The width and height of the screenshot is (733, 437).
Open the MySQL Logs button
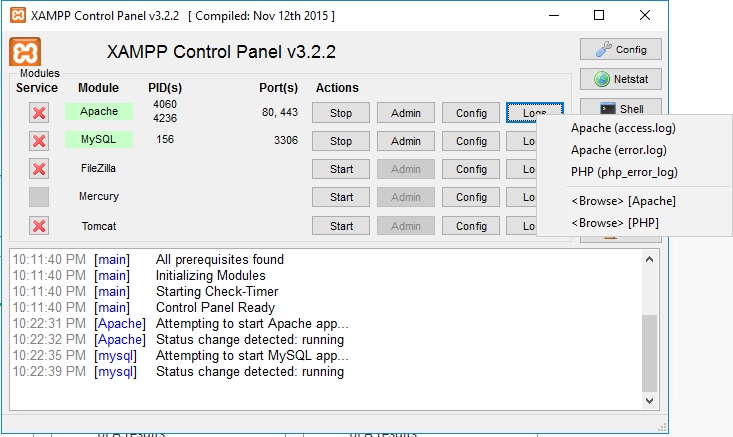[x=522, y=141]
